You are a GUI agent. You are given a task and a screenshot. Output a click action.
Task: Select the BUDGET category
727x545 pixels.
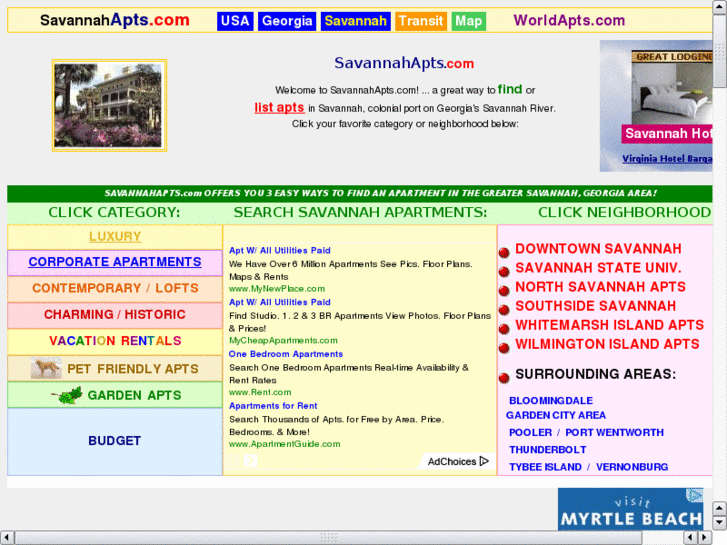pyautogui.click(x=115, y=441)
